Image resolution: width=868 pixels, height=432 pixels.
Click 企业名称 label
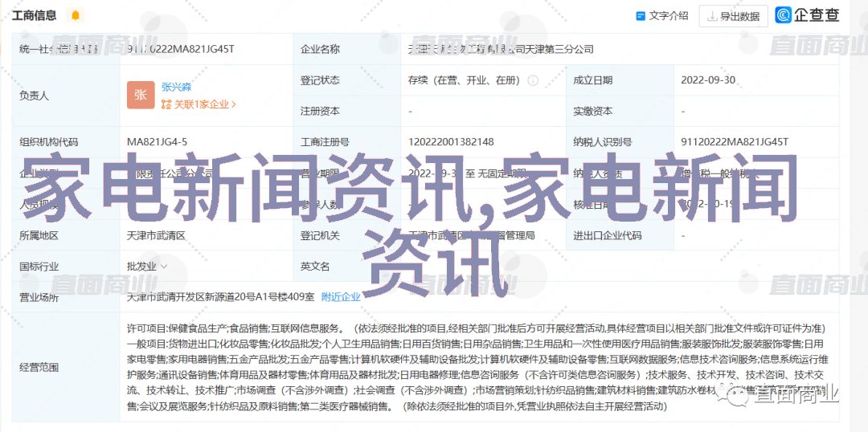320,49
